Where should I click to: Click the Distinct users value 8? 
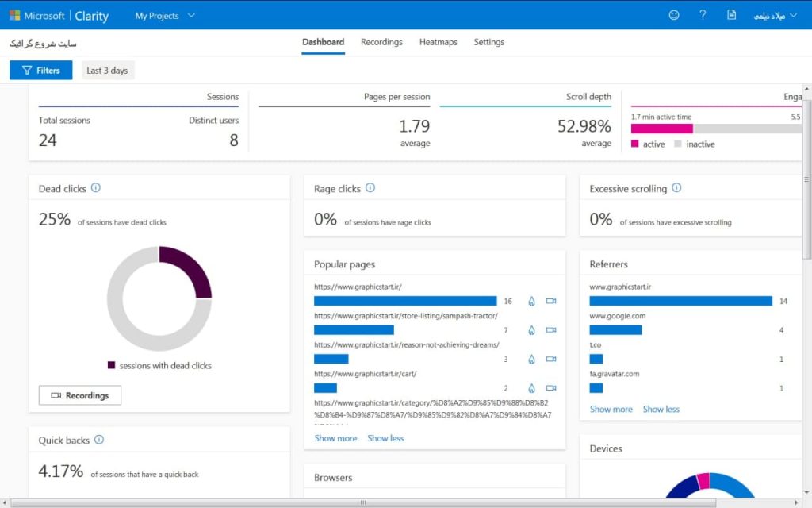[x=234, y=140]
